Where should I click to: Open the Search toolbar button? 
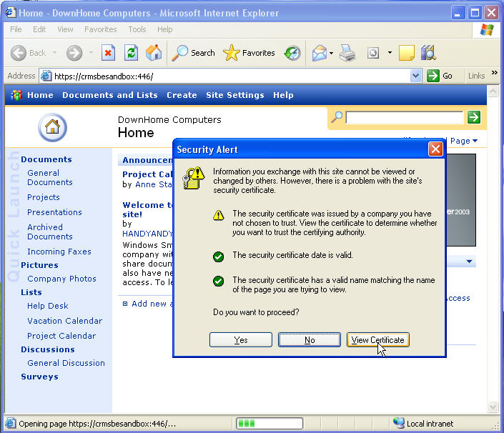(x=193, y=53)
